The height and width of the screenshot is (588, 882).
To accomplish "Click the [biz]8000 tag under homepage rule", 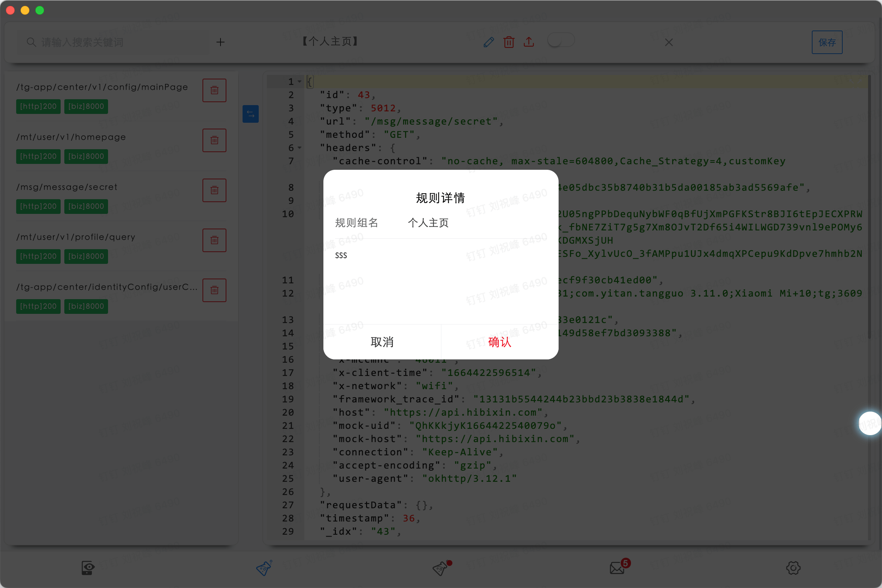I will (86, 157).
